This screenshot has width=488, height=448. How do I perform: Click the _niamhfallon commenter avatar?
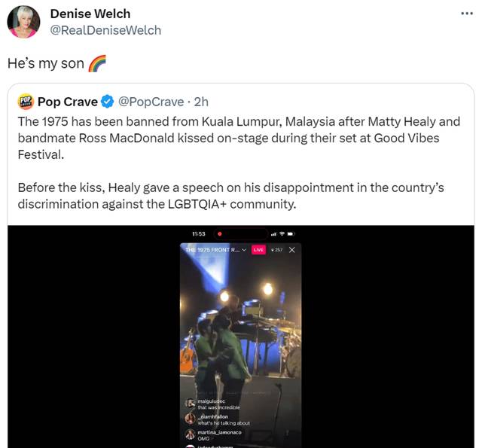191,419
